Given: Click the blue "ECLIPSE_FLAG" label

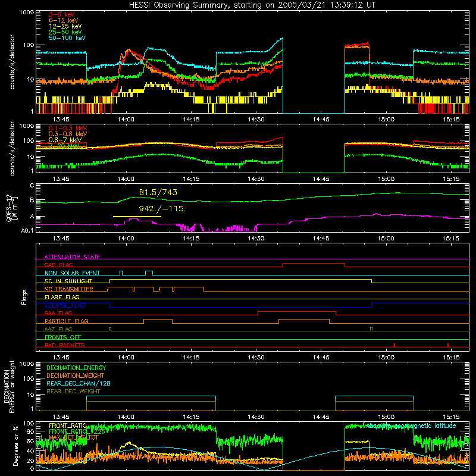Looking at the screenshot, I should pos(65,305).
